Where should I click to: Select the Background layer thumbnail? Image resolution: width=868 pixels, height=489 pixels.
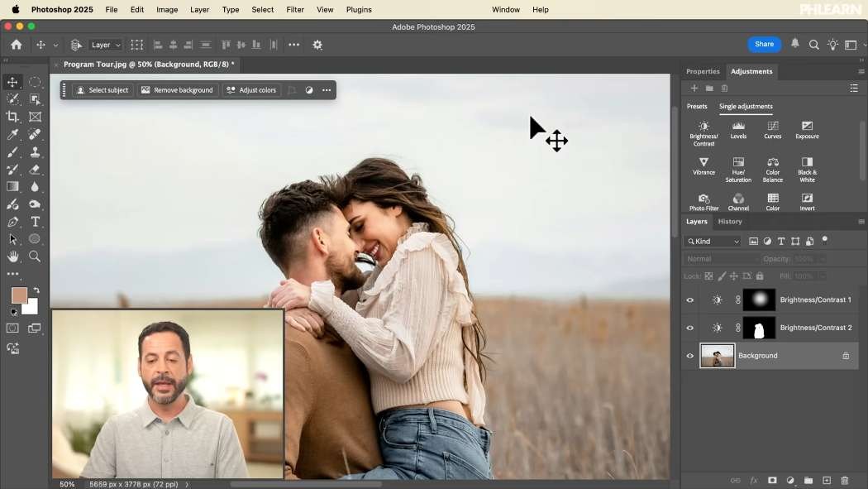coord(717,356)
